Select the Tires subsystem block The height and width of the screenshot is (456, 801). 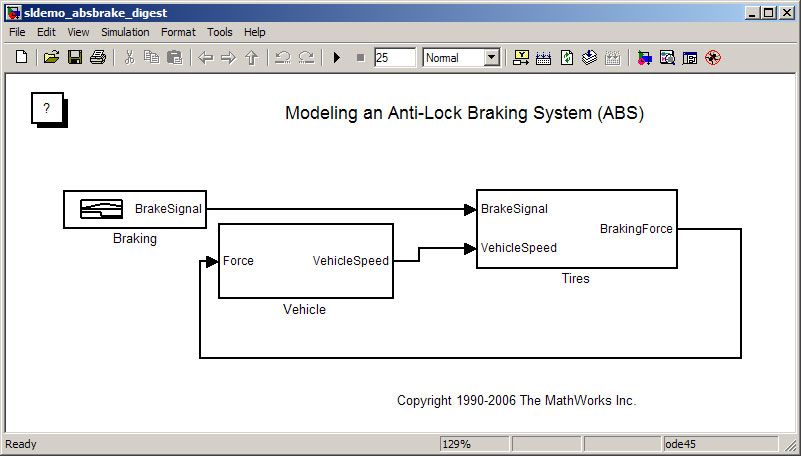pos(576,229)
